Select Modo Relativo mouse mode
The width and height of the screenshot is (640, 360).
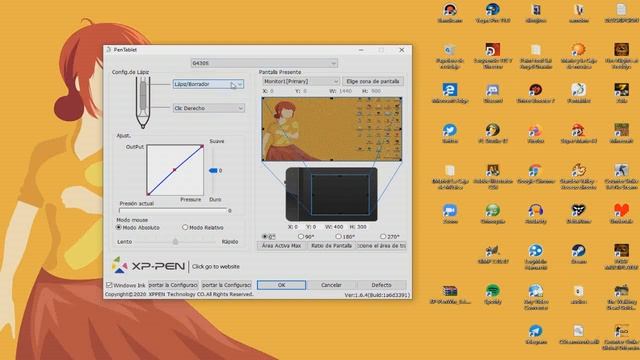(x=185, y=227)
